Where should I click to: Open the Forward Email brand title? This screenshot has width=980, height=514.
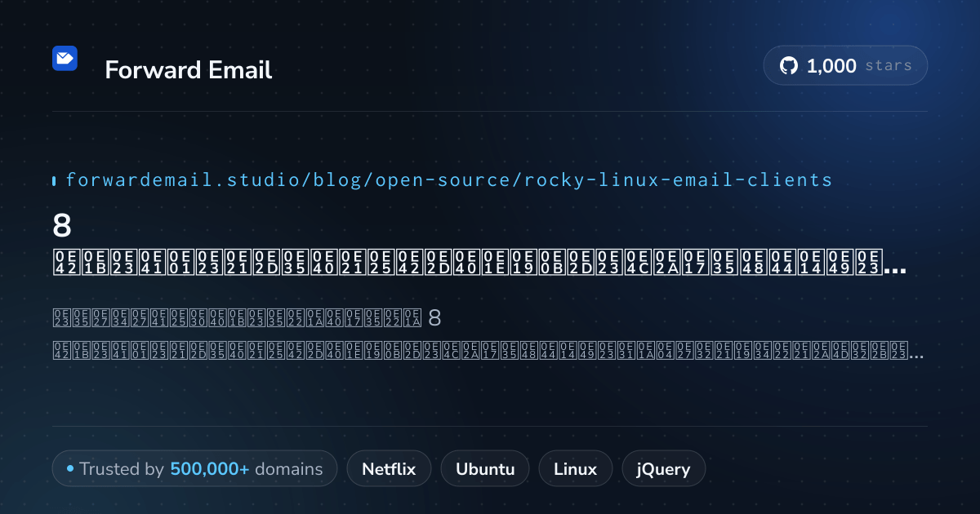(x=189, y=70)
